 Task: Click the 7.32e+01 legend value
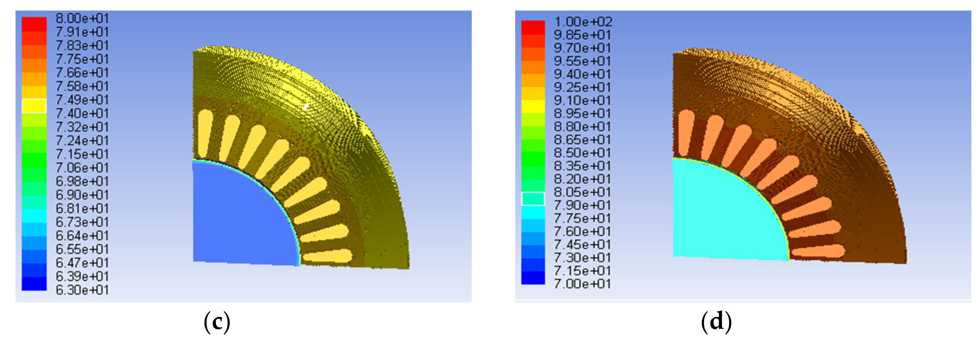(x=82, y=127)
